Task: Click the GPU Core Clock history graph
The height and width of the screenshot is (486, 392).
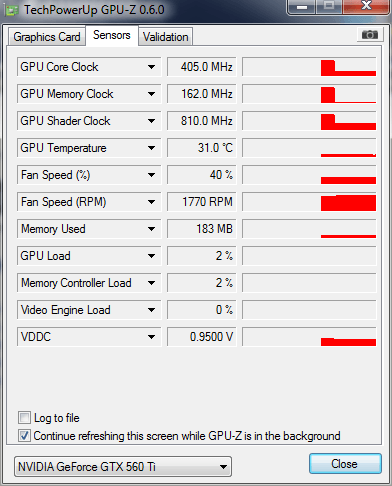Action: [309, 67]
